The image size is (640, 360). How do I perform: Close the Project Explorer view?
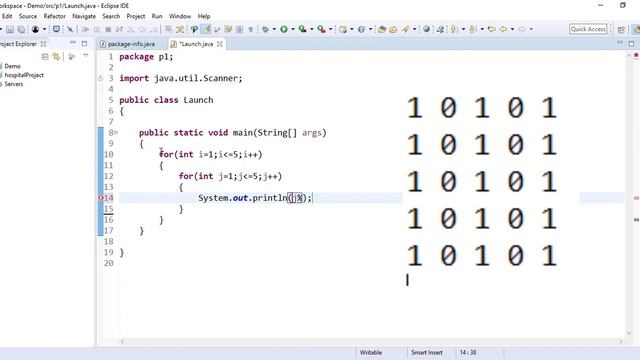43,44
